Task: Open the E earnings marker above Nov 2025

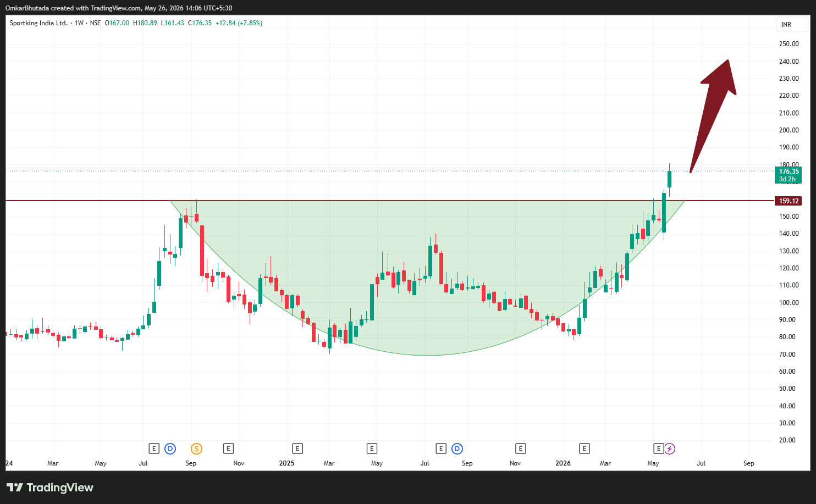Action: click(521, 449)
